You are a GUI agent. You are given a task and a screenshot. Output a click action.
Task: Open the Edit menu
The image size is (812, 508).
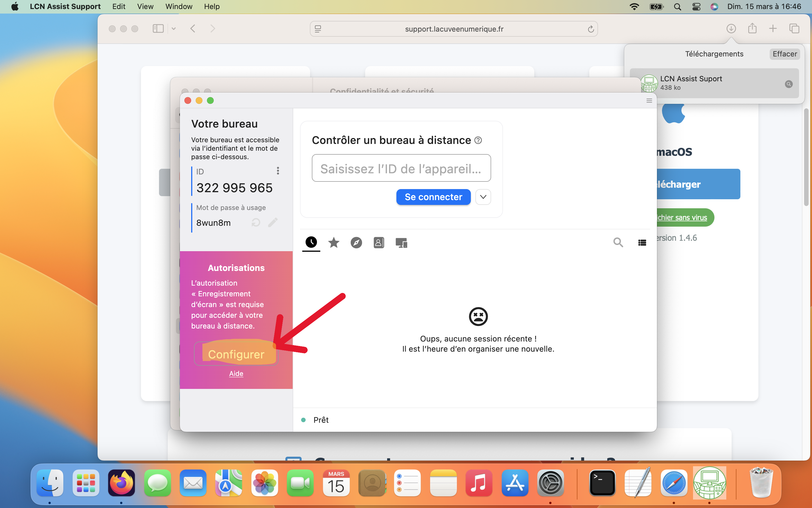pos(119,6)
